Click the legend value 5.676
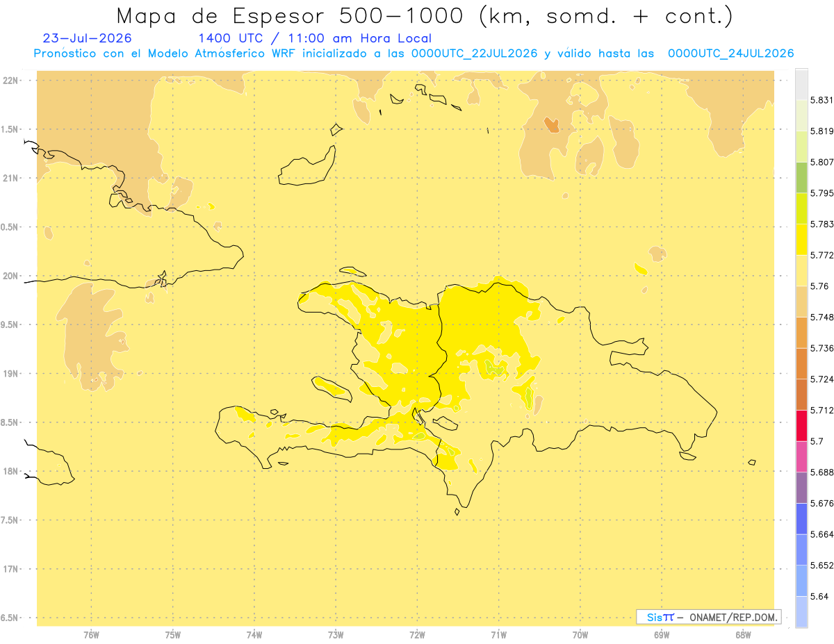 click(822, 503)
